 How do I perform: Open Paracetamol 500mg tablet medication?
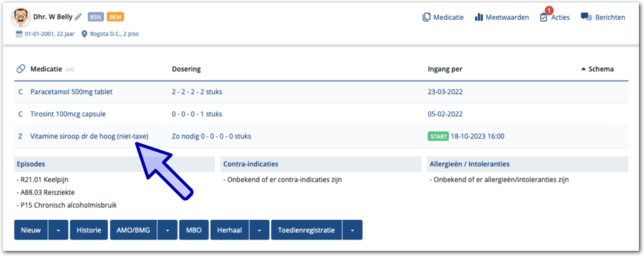coord(71,91)
